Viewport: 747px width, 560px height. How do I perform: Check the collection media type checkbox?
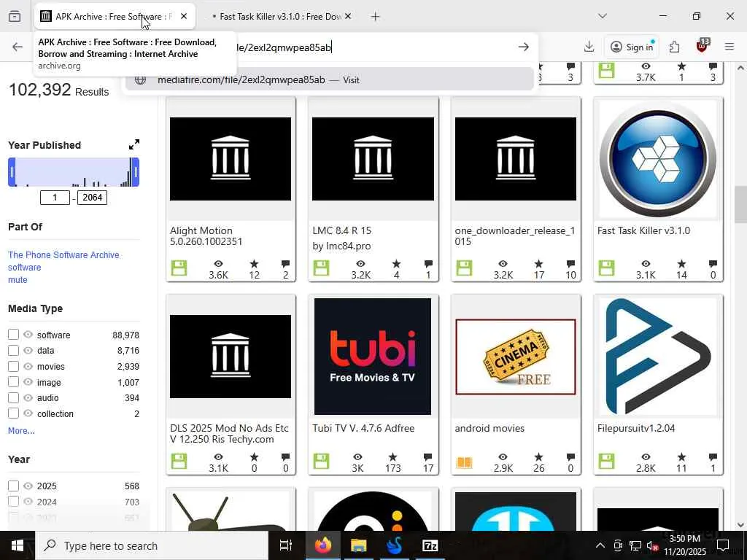(x=13, y=413)
